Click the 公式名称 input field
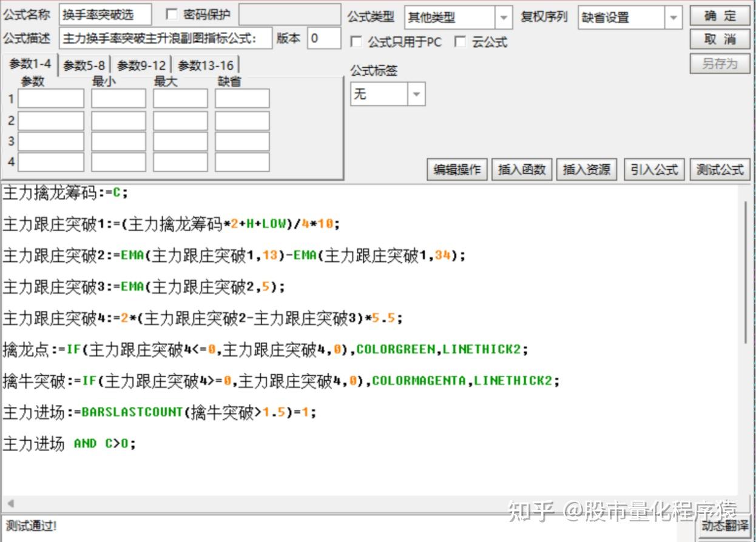 [x=106, y=15]
